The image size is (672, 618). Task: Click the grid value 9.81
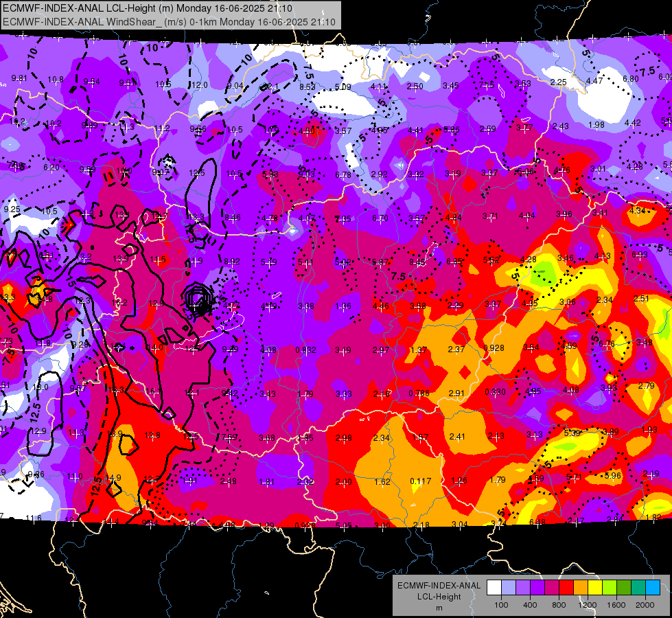point(19,78)
